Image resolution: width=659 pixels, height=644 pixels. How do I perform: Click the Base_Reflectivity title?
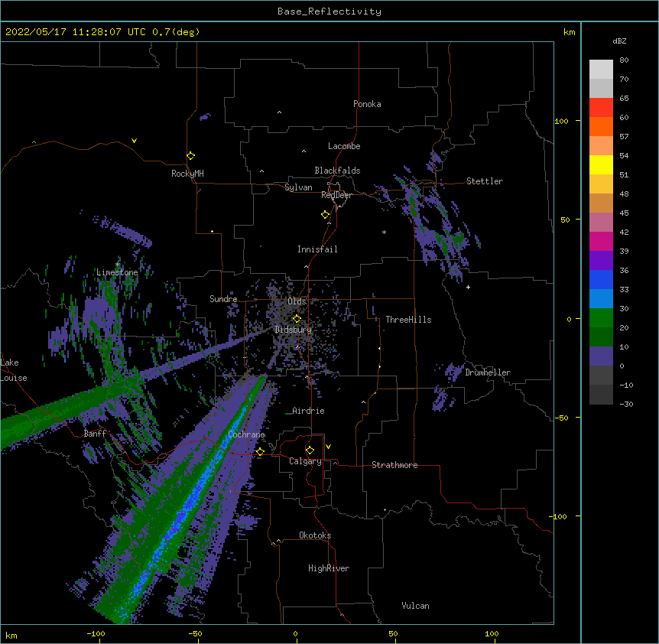tap(329, 11)
